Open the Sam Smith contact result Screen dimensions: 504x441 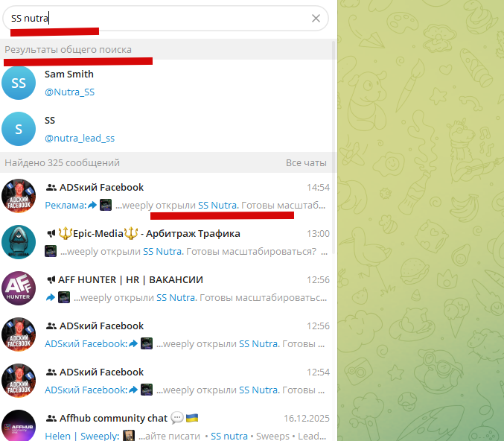tap(168, 83)
